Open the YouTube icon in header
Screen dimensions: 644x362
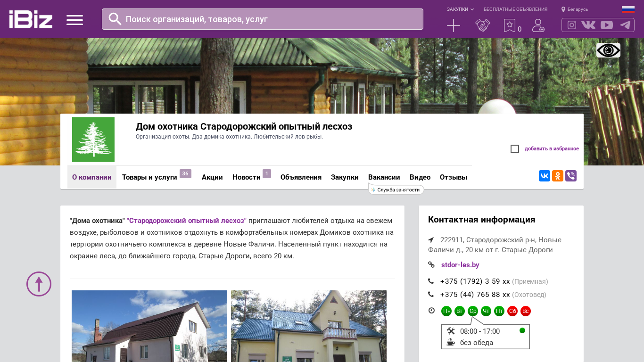(x=607, y=25)
